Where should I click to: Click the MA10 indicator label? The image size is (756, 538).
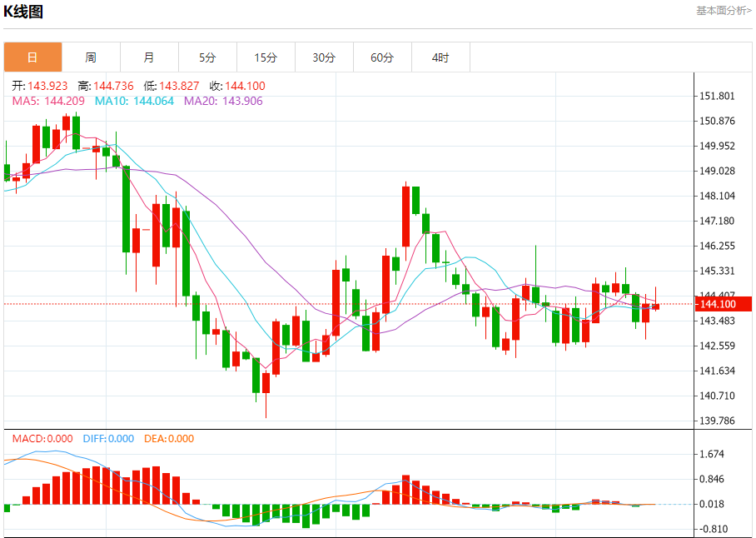point(134,101)
